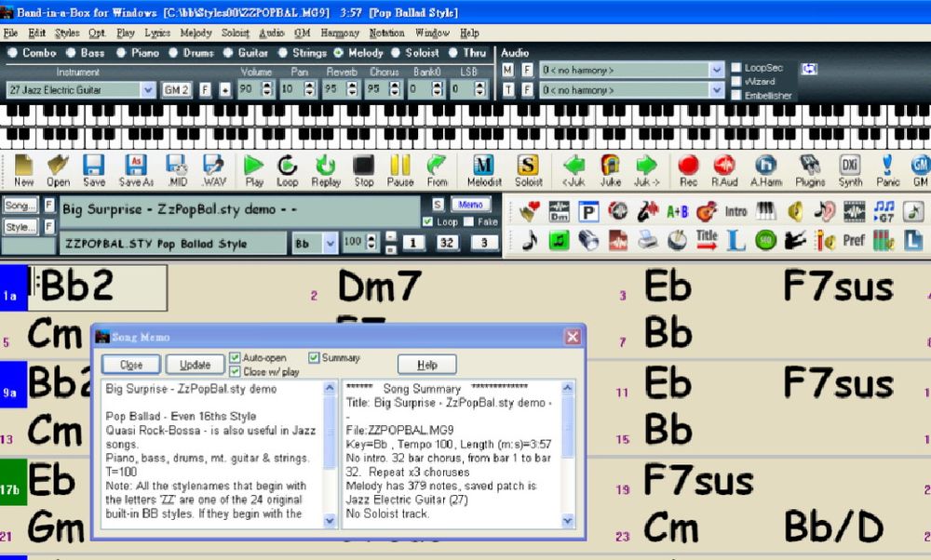This screenshot has height=560, width=931.
Task: Select the Piano part radio button
Action: click(x=122, y=53)
